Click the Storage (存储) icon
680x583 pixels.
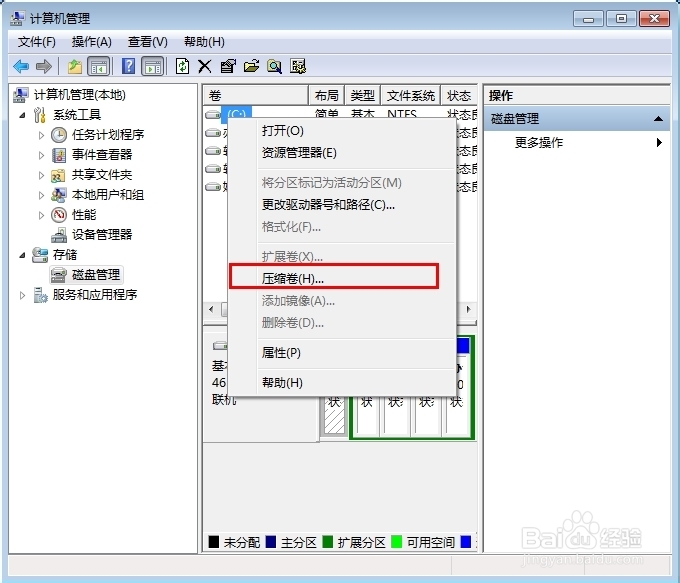click(40, 255)
